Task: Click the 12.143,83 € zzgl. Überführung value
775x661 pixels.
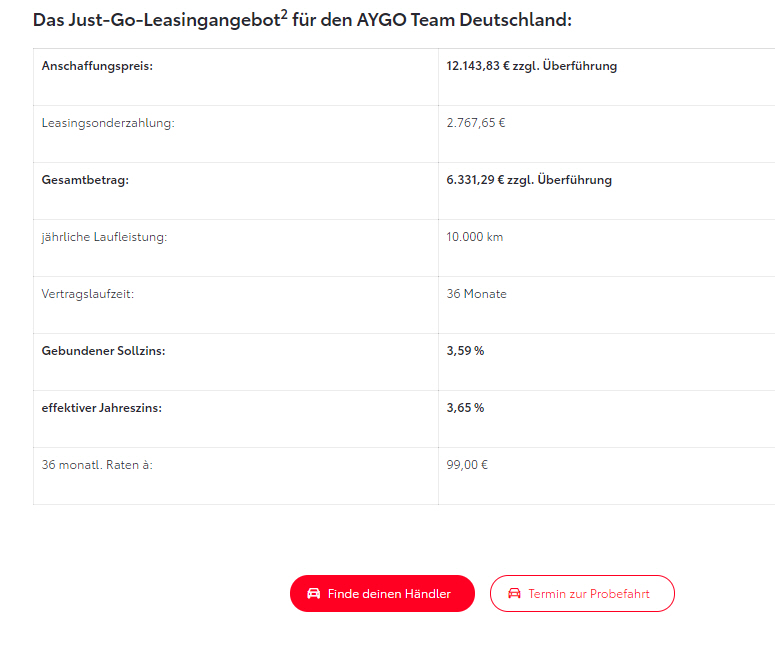Action: 531,66
